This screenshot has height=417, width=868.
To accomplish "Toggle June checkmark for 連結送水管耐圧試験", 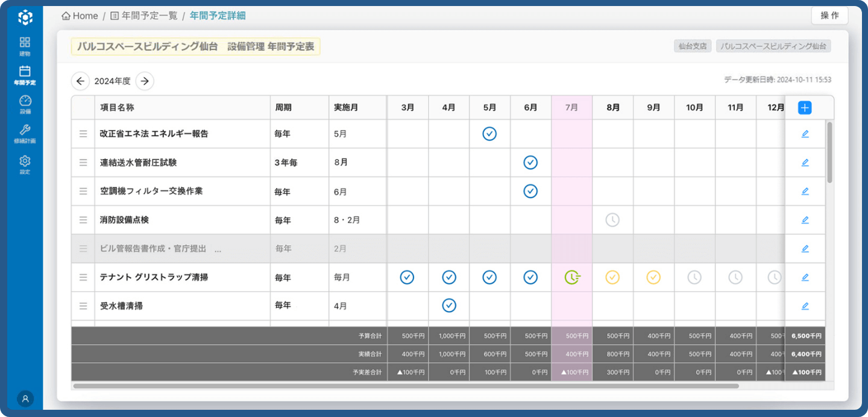I will coord(530,162).
